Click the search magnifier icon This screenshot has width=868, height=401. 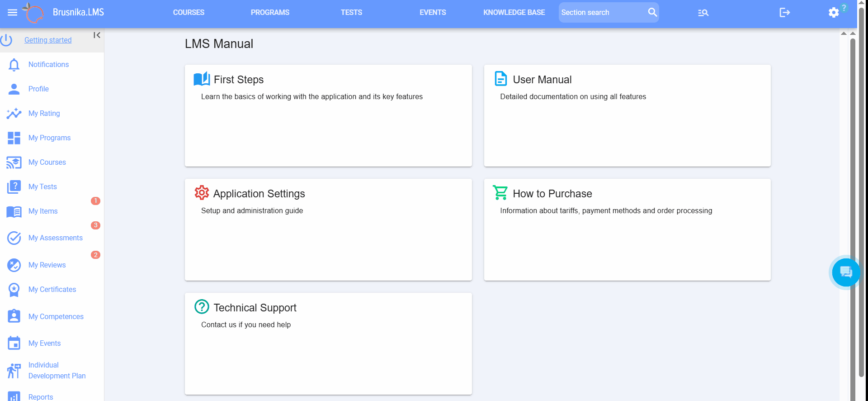[652, 12]
